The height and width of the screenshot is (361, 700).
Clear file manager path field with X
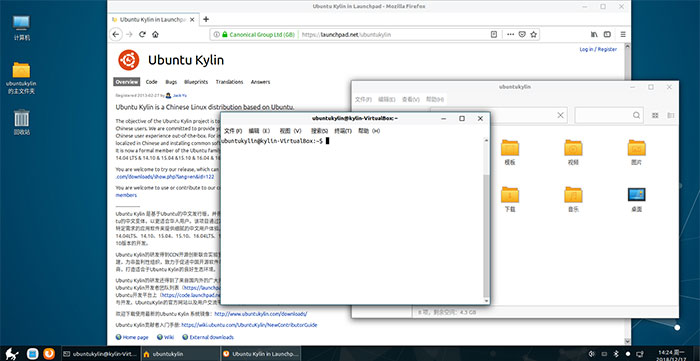(x=561, y=115)
